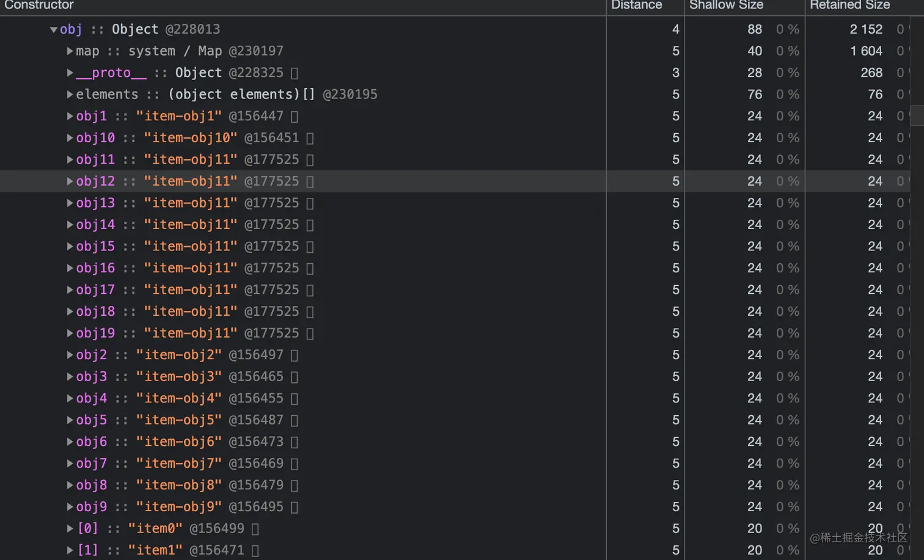Expand the __proto__ :: Object row
This screenshot has height=560, width=924.
(70, 73)
